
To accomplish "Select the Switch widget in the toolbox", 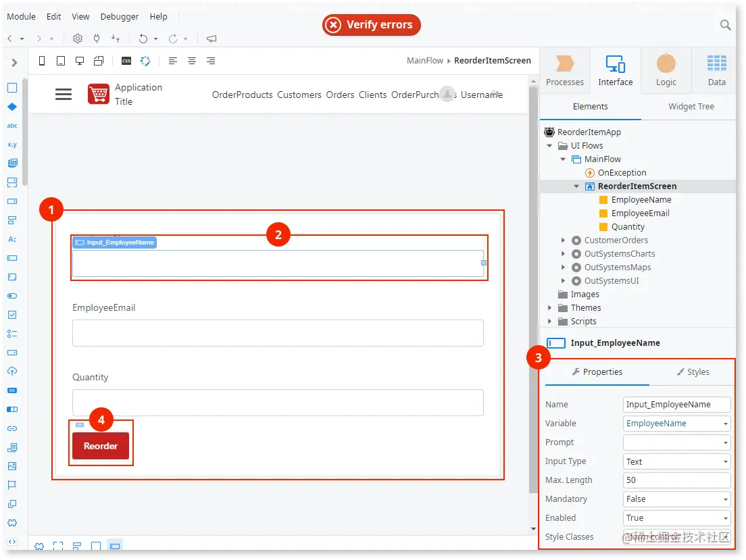I will pyautogui.click(x=12, y=296).
